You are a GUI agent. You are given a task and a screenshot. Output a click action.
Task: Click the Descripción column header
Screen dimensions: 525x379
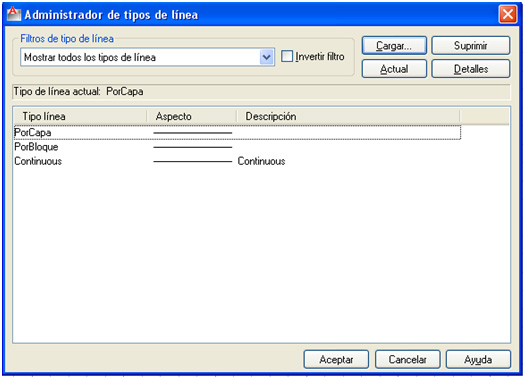coord(348,116)
